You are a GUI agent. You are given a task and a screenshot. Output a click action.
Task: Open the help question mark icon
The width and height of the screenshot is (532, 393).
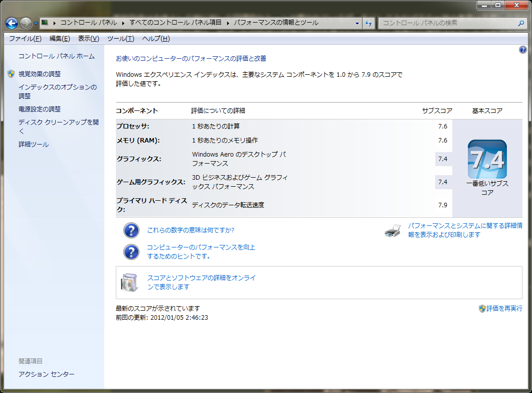522,50
